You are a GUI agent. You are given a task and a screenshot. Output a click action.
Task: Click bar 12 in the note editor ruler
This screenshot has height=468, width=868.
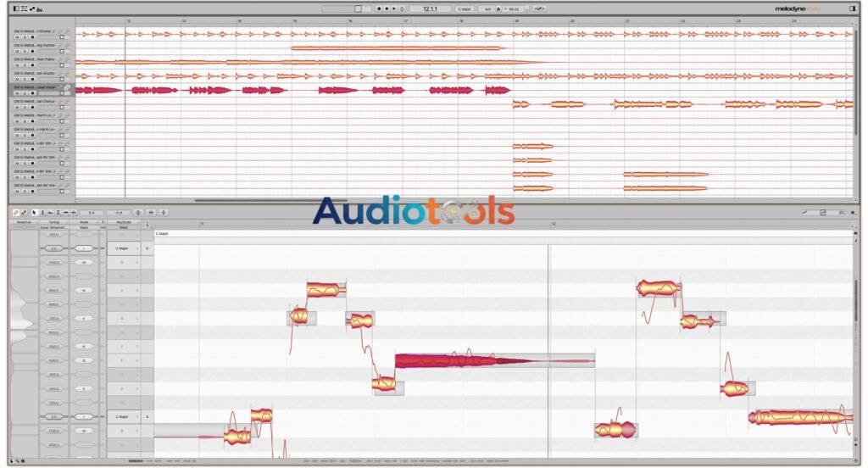pos(553,224)
